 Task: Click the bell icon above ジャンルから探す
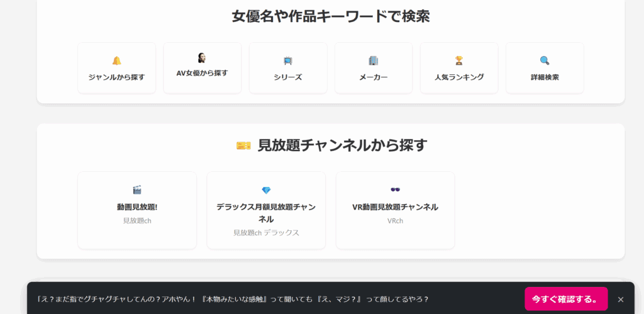point(116,60)
